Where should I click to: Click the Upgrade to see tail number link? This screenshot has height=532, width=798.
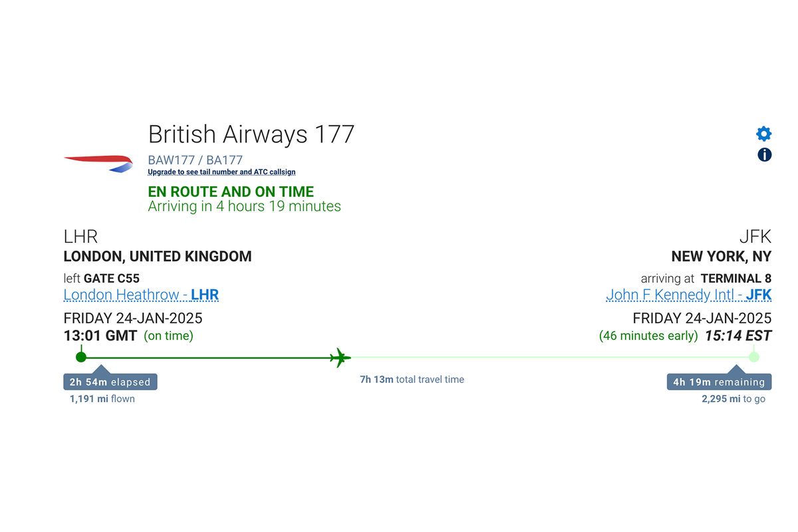click(221, 172)
